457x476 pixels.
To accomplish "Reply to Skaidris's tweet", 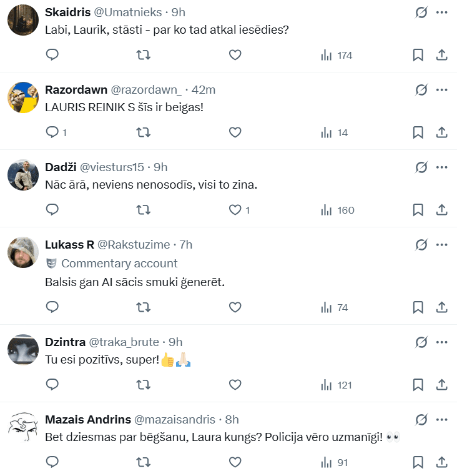I will tap(52, 55).
